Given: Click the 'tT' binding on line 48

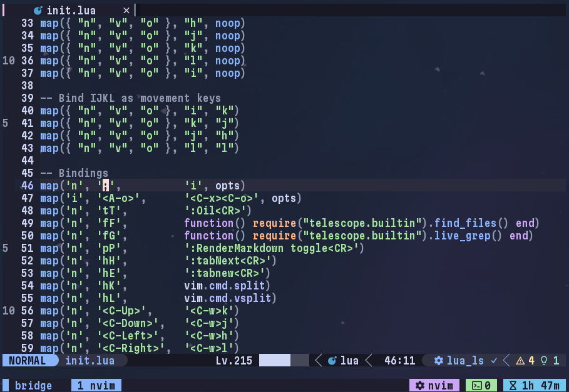Looking at the screenshot, I should (109, 211).
